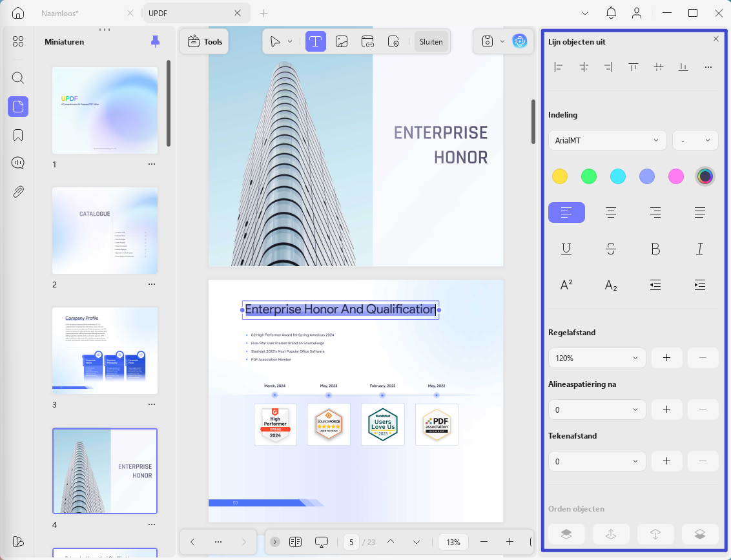This screenshot has width=731, height=560.
Task: Expand the Regelafstand 120% dropdown
Action: click(x=597, y=358)
